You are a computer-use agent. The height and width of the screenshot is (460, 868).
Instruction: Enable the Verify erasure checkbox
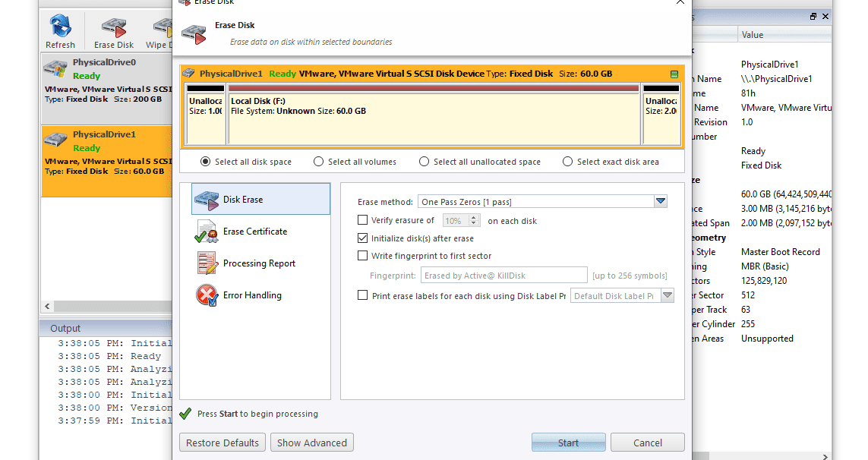(x=362, y=220)
